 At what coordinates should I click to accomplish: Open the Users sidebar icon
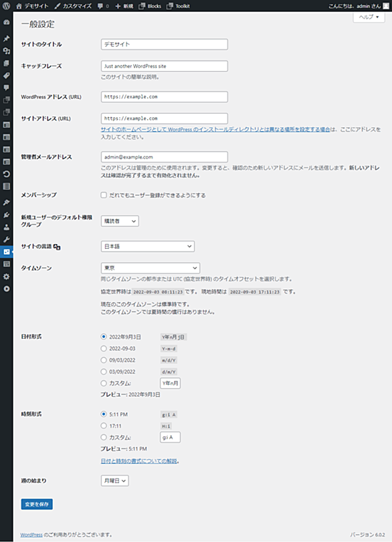[6, 227]
